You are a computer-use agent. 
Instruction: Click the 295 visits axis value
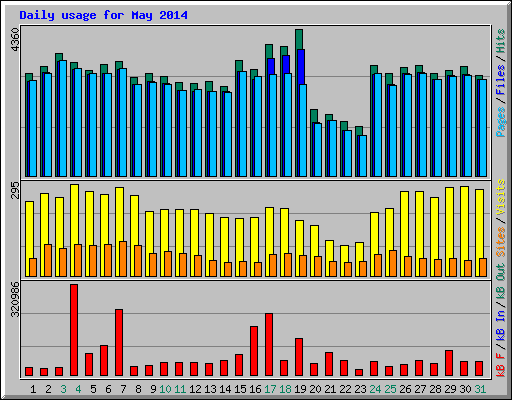pyautogui.click(x=15, y=190)
